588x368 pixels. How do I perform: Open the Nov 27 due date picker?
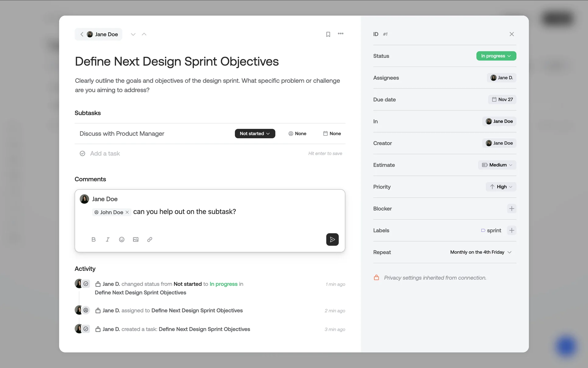[x=502, y=99]
